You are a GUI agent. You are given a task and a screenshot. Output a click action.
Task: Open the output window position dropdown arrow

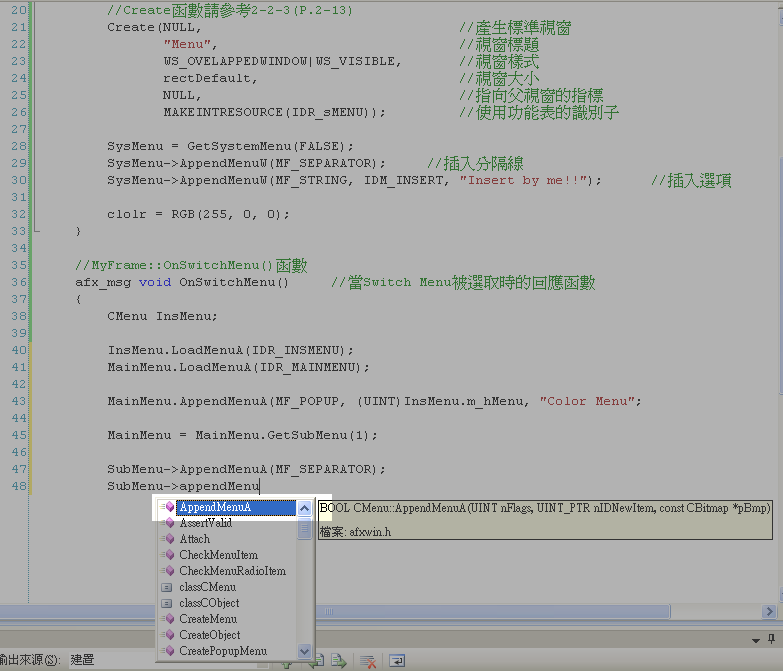pyautogui.click(x=756, y=640)
